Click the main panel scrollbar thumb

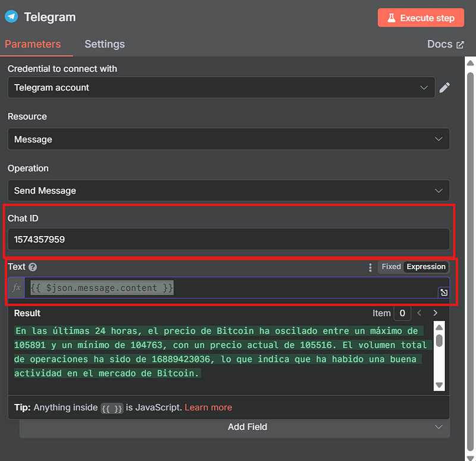coord(470,262)
